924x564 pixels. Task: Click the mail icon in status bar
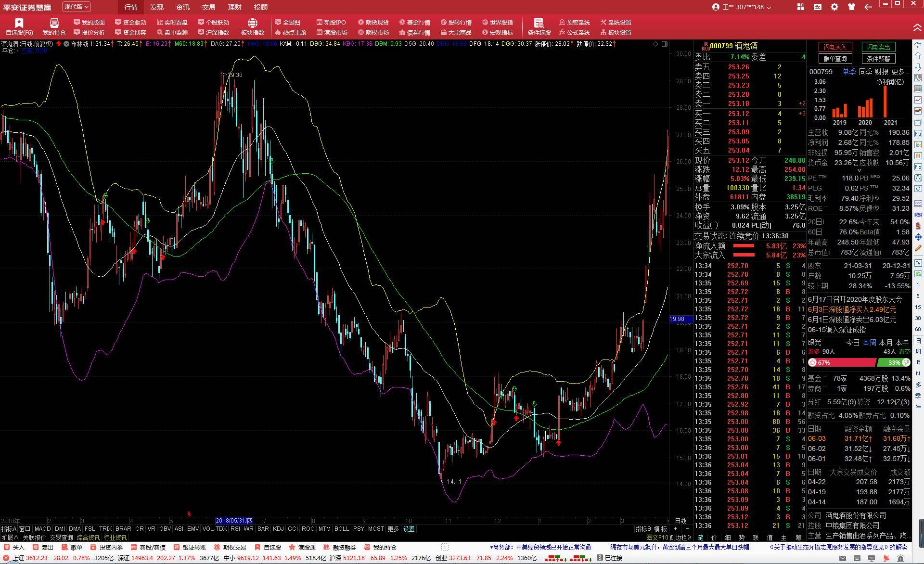[843, 558]
